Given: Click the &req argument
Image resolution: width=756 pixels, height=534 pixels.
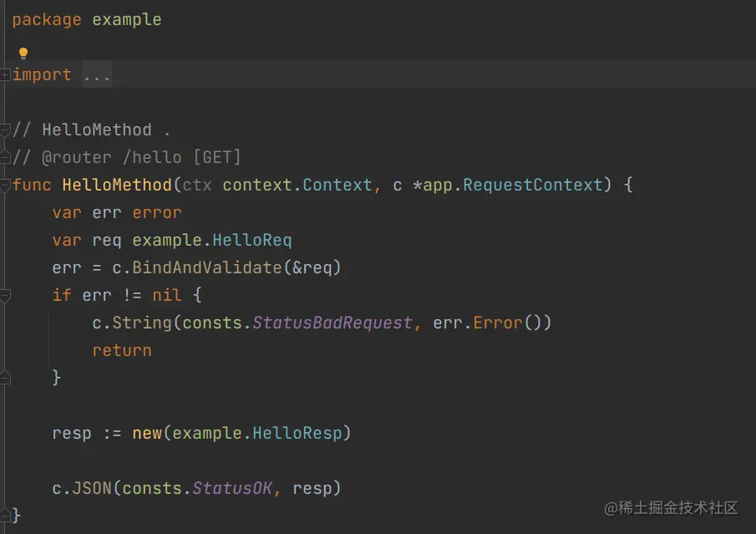Looking at the screenshot, I should pyautogui.click(x=312, y=267).
